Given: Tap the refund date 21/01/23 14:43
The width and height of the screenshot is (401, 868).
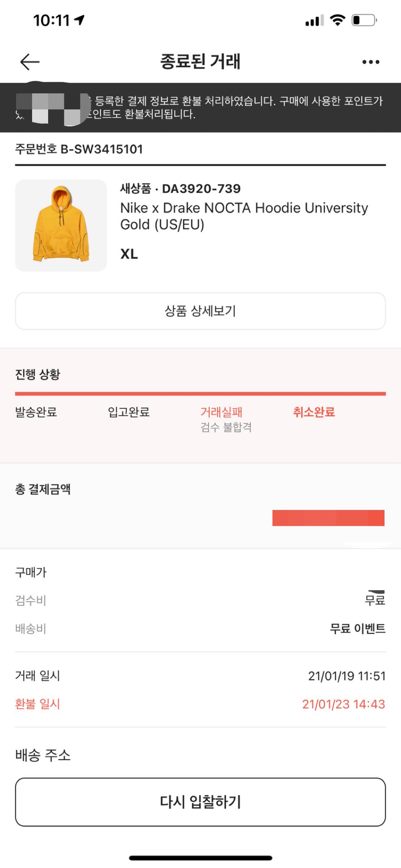Looking at the screenshot, I should [x=343, y=704].
